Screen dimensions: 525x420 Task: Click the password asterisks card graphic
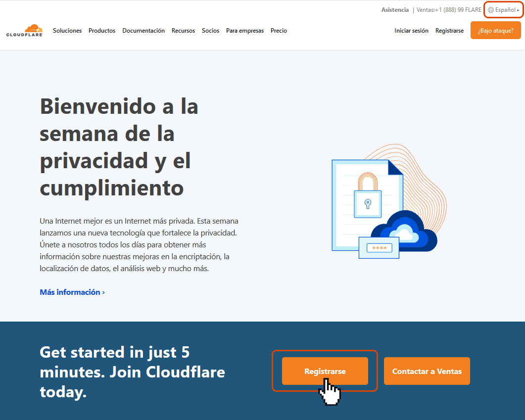pyautogui.click(x=379, y=248)
